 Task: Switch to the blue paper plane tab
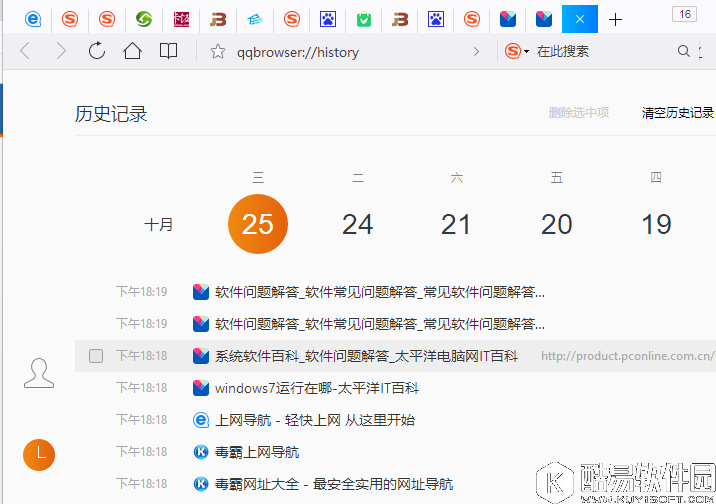pyautogui.click(x=255, y=19)
